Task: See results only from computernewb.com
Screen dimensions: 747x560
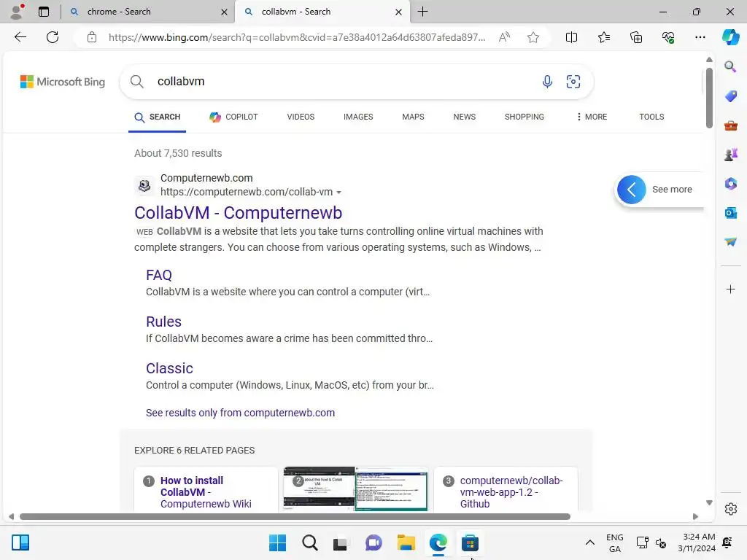Action: [x=240, y=413]
